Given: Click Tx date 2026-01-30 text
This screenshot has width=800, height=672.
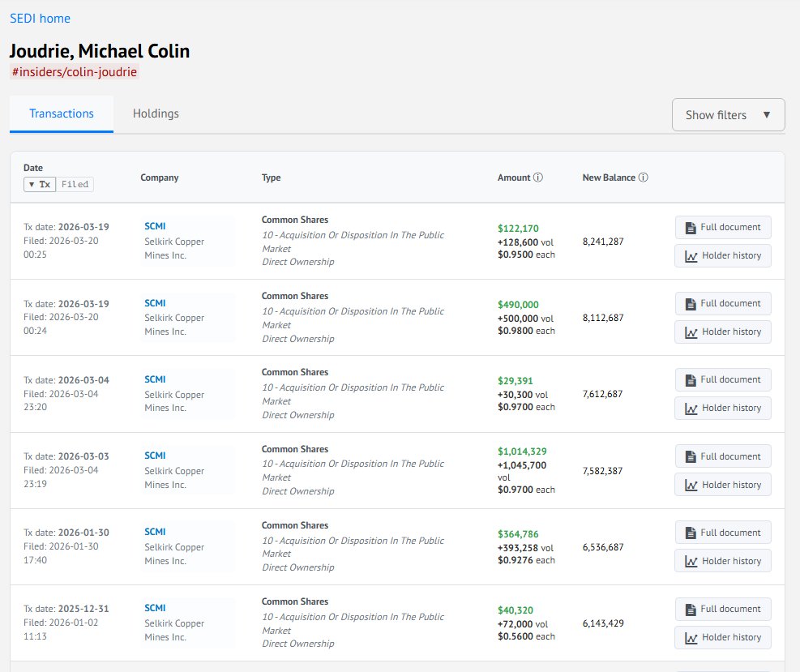Looking at the screenshot, I should pyautogui.click(x=66, y=533).
